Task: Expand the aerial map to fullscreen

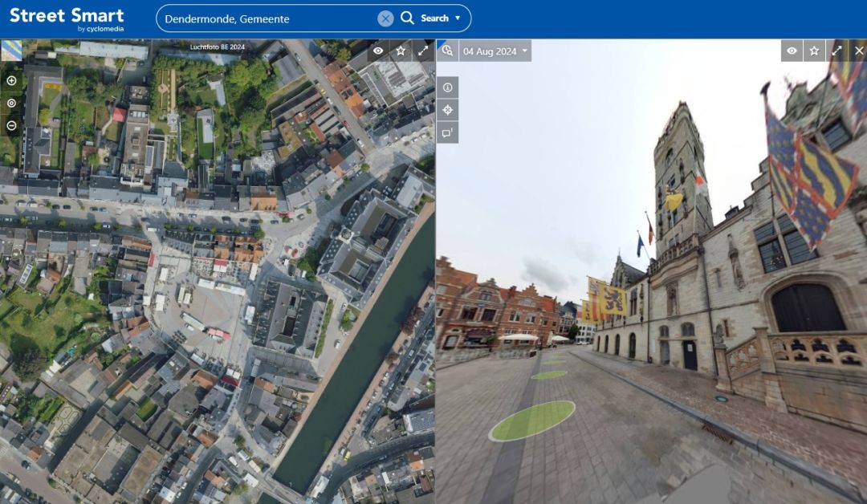Action: tap(423, 51)
